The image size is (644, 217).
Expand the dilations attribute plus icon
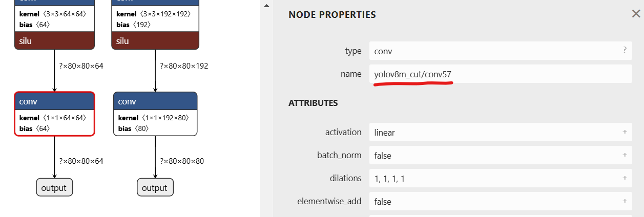(x=625, y=178)
